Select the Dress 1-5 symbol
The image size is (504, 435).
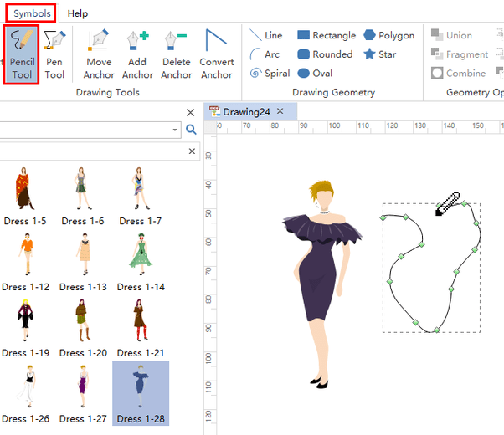24,196
